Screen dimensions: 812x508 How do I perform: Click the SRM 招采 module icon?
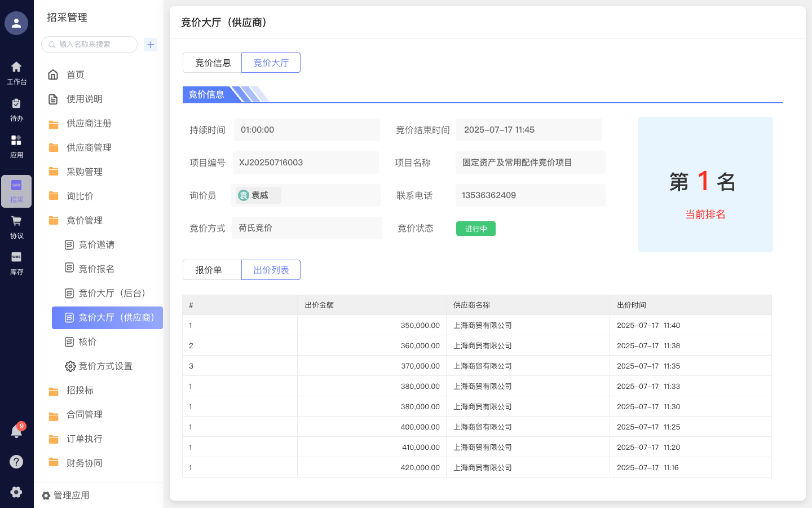click(16, 191)
